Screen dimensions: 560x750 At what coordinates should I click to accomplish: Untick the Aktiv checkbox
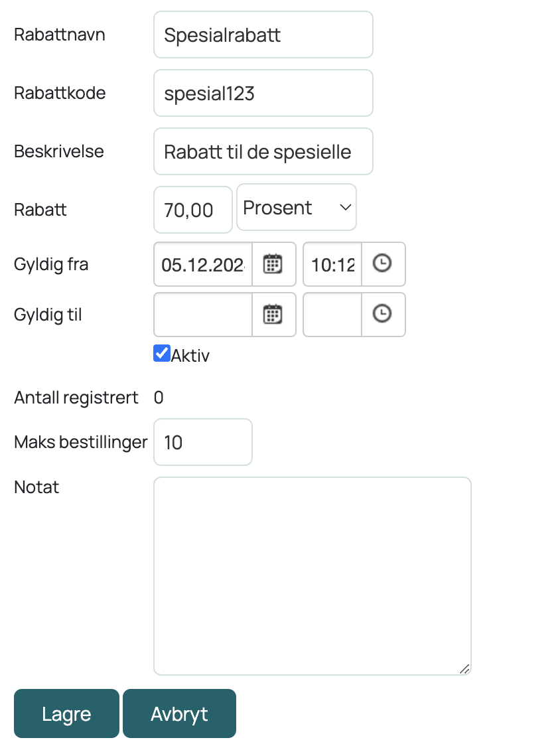click(162, 354)
